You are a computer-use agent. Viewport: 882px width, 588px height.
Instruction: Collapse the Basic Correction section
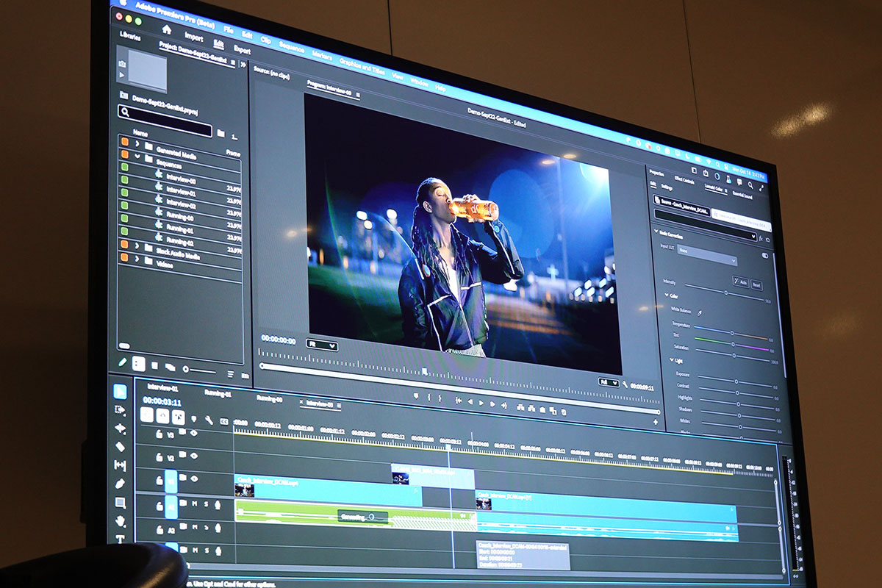(x=656, y=232)
